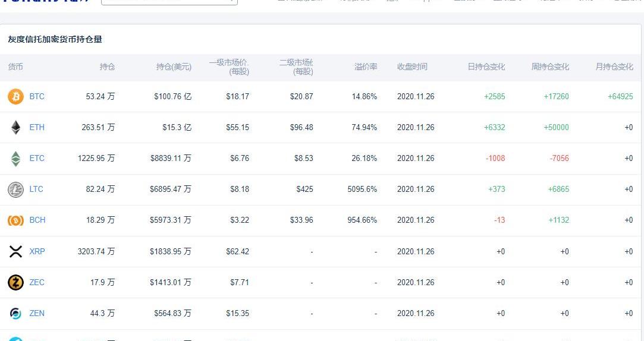Open the BTC currency link
Image resolution: width=644 pixels, height=341 pixels.
(37, 96)
